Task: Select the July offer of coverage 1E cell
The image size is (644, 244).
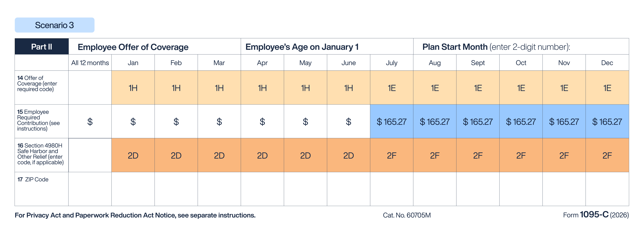Action: (x=391, y=88)
